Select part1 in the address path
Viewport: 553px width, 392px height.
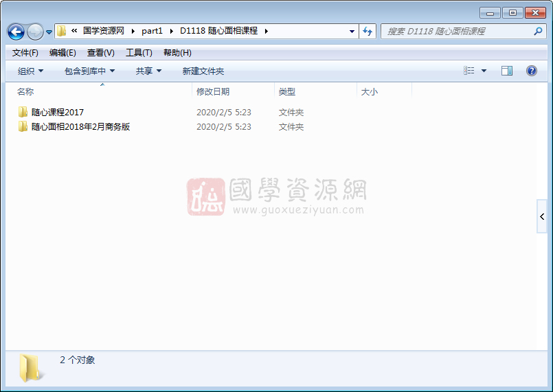coord(152,31)
